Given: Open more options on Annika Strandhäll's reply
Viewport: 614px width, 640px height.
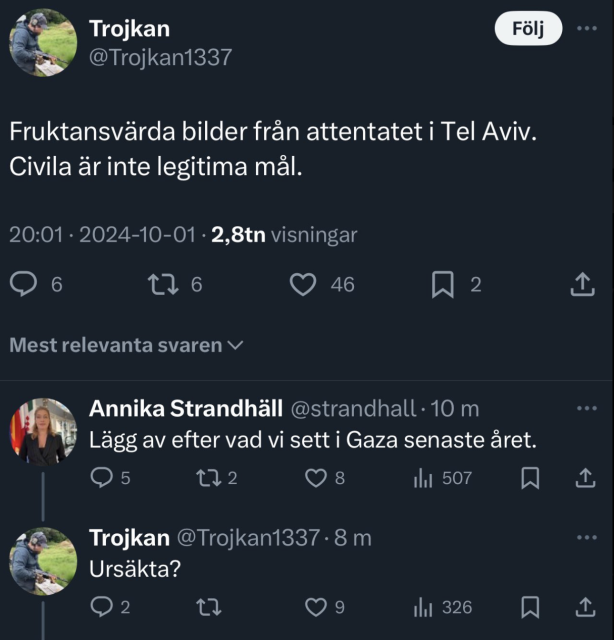Looking at the screenshot, I should point(586,408).
